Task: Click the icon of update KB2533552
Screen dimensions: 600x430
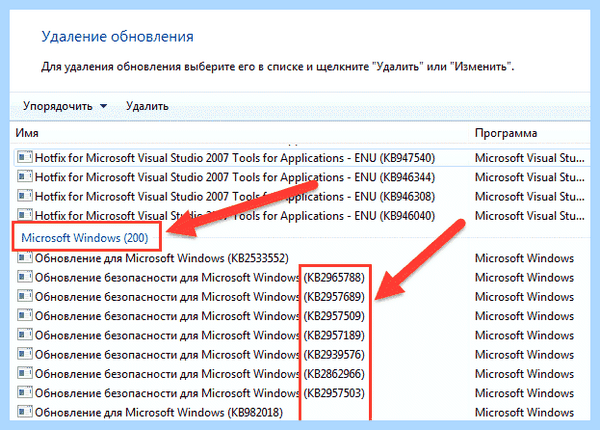Action: tap(24, 257)
